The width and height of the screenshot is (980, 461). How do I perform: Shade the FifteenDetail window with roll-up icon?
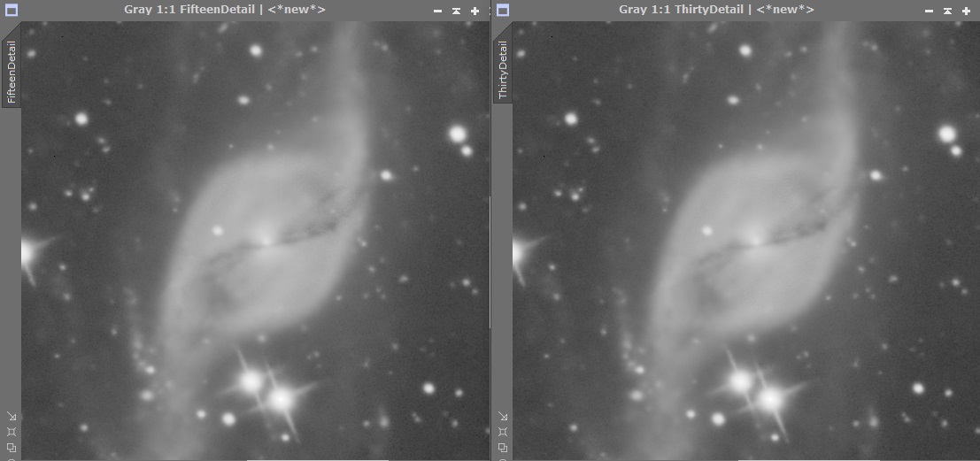pyautogui.click(x=456, y=11)
